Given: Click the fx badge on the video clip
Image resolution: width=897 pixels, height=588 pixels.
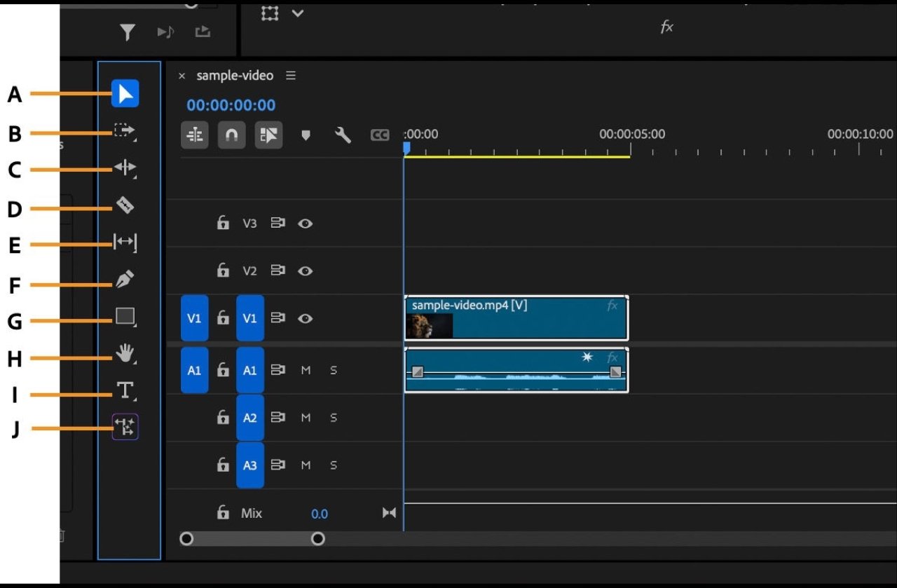Looking at the screenshot, I should (x=612, y=306).
